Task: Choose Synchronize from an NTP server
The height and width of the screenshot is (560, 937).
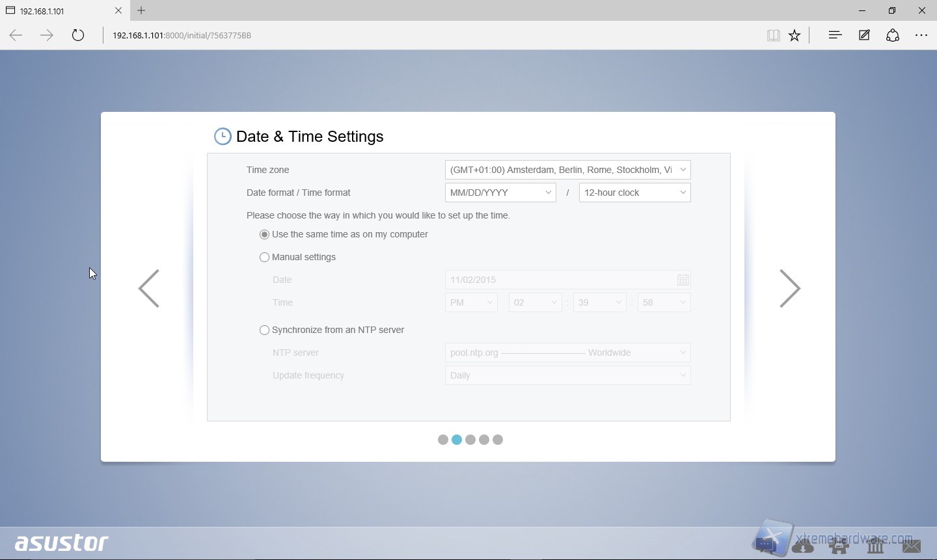Action: (264, 330)
